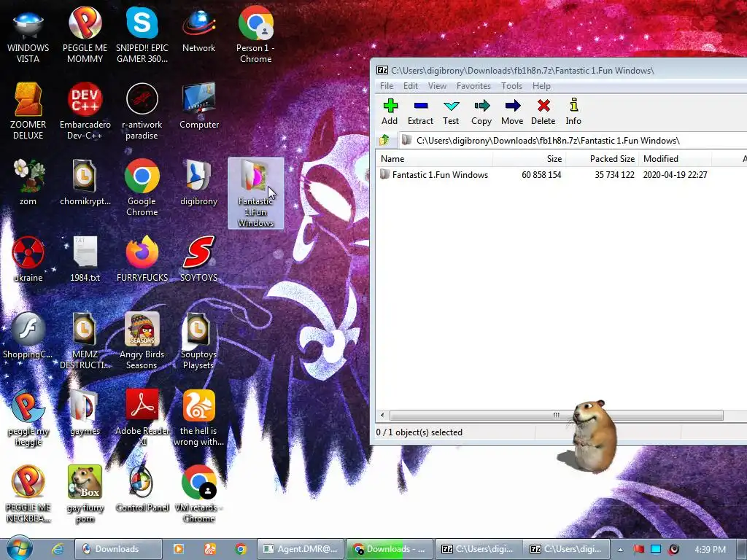Open the Help menu in 7-Zip
The width and height of the screenshot is (747, 560).
click(541, 86)
